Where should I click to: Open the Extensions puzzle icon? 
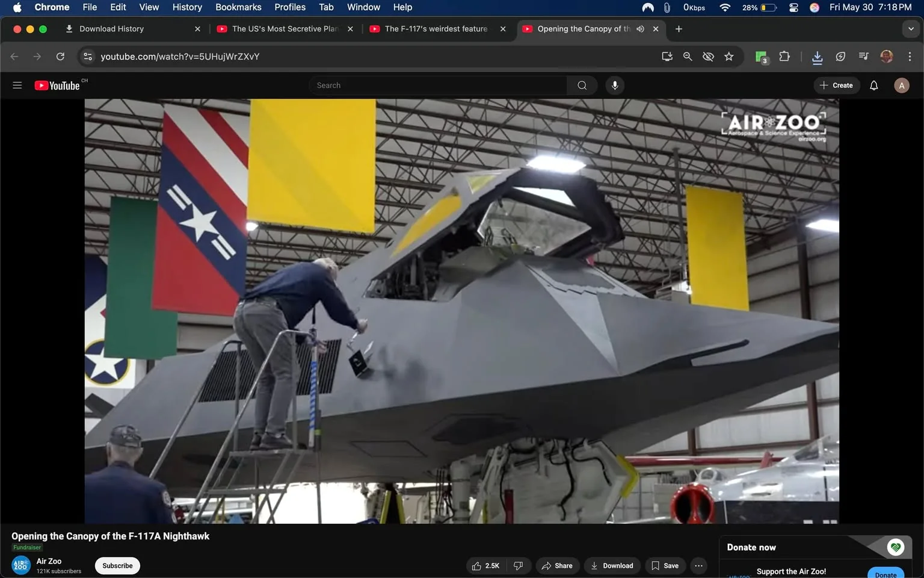[784, 57]
